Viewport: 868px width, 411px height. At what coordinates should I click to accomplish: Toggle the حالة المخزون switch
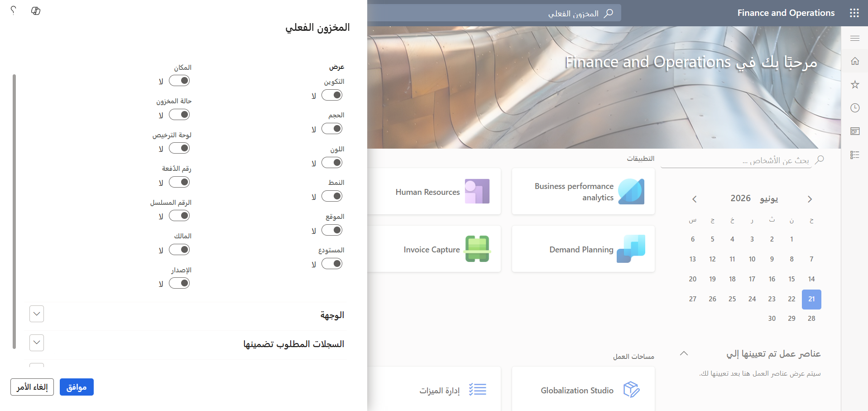click(179, 115)
